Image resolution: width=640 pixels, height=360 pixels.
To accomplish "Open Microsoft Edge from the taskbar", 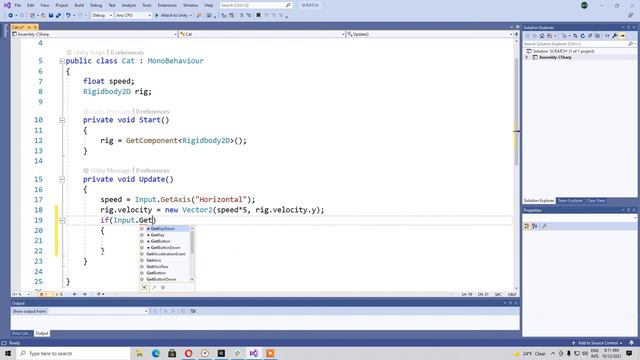I will click(x=156, y=353).
